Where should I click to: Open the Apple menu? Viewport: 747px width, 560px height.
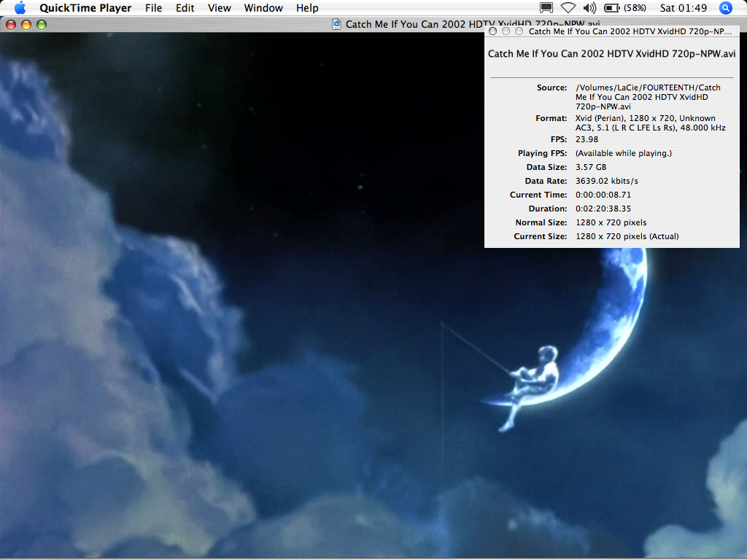pos(20,8)
